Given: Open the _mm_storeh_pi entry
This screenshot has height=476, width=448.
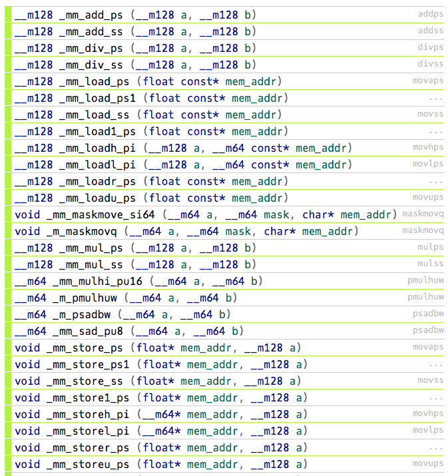Looking at the screenshot, I should coord(224,414).
